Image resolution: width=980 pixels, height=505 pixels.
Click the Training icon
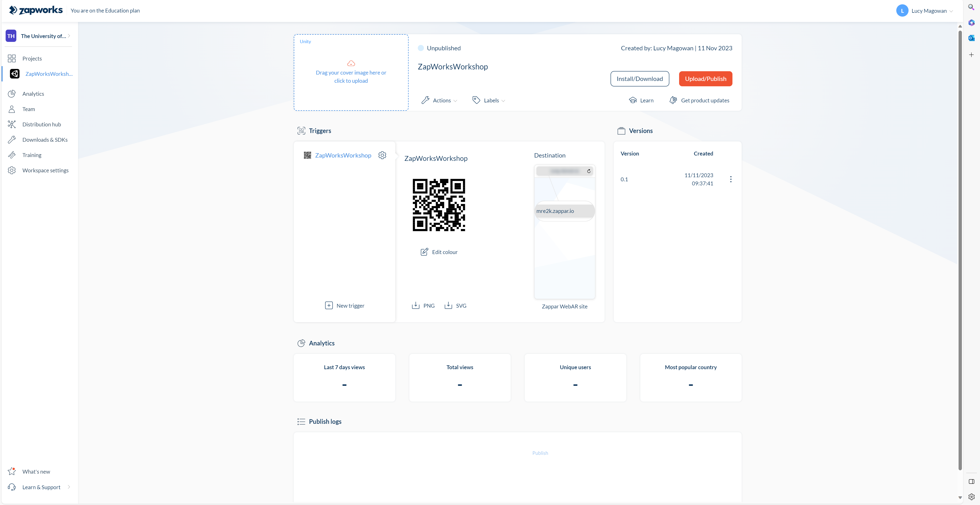click(12, 155)
